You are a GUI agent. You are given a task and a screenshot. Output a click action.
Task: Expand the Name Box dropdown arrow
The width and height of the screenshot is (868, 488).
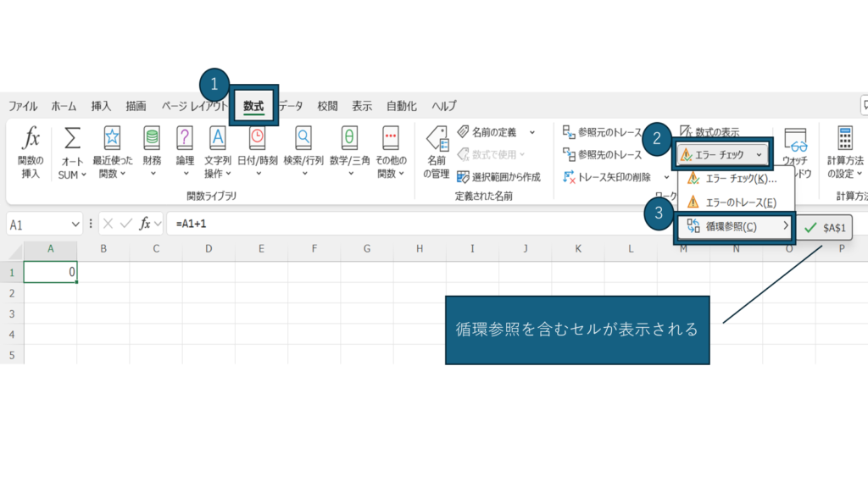pos(75,224)
